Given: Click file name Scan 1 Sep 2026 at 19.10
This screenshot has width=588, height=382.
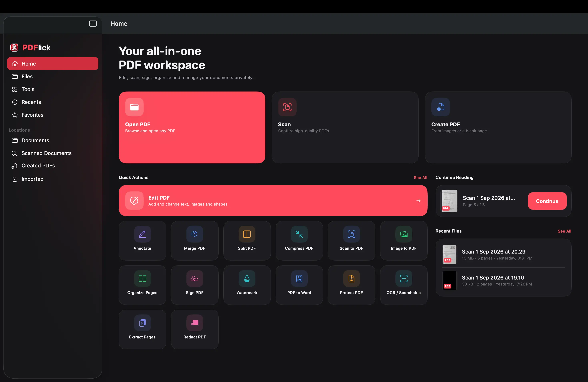Looking at the screenshot, I should click(x=493, y=278).
